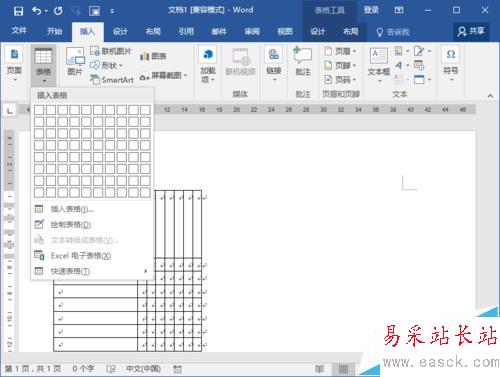Click the page count in status bar

point(33,369)
